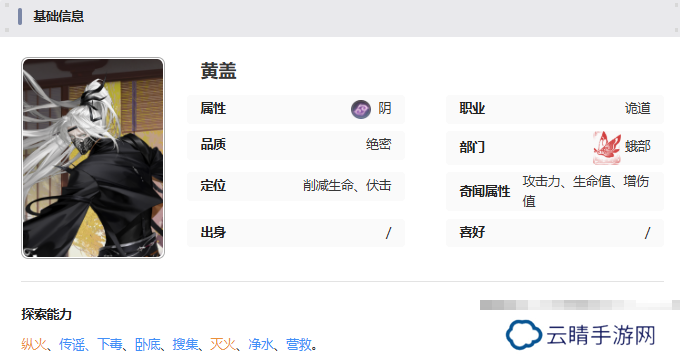680x360 pixels.
Task: Open the 净水 ability link
Action: coord(261,344)
